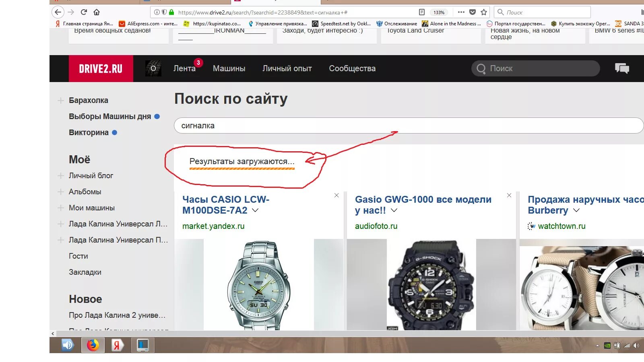Screen dimensions: 644x362
Task: Open the volume icon in the system tray
Action: point(636,345)
